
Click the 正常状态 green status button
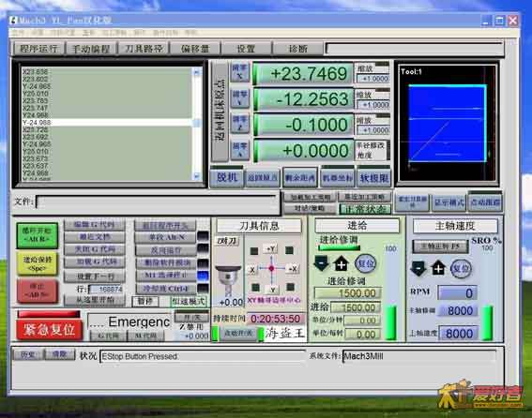coord(365,209)
